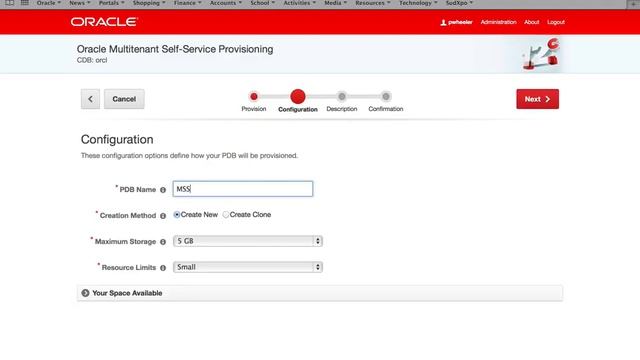Screen dimensions: 640x360
Task: Open the Resource Limits Small dropdown
Action: click(248, 267)
